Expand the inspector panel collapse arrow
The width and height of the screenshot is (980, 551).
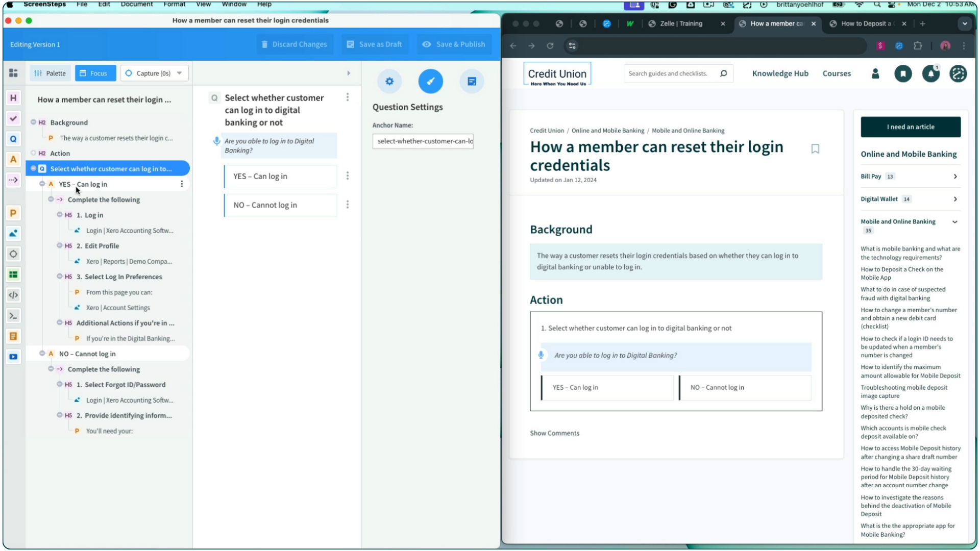pos(349,73)
